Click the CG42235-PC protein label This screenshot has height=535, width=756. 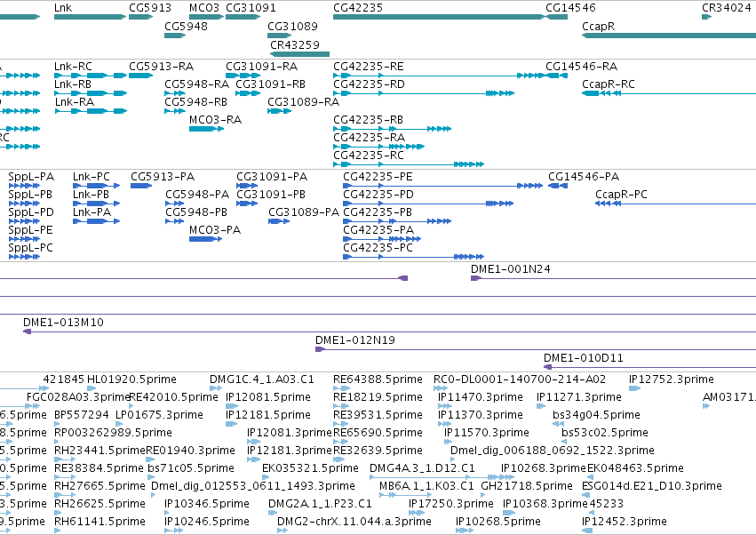[x=378, y=248]
